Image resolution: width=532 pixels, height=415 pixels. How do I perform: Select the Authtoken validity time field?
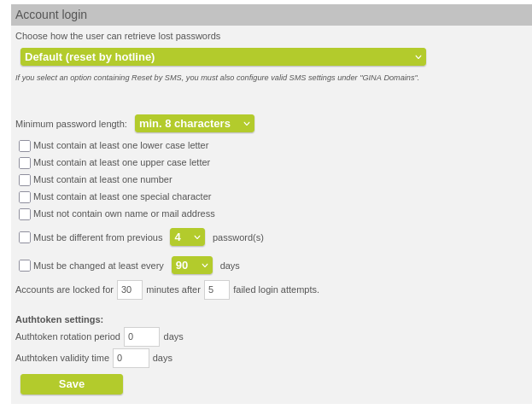[x=132, y=358]
